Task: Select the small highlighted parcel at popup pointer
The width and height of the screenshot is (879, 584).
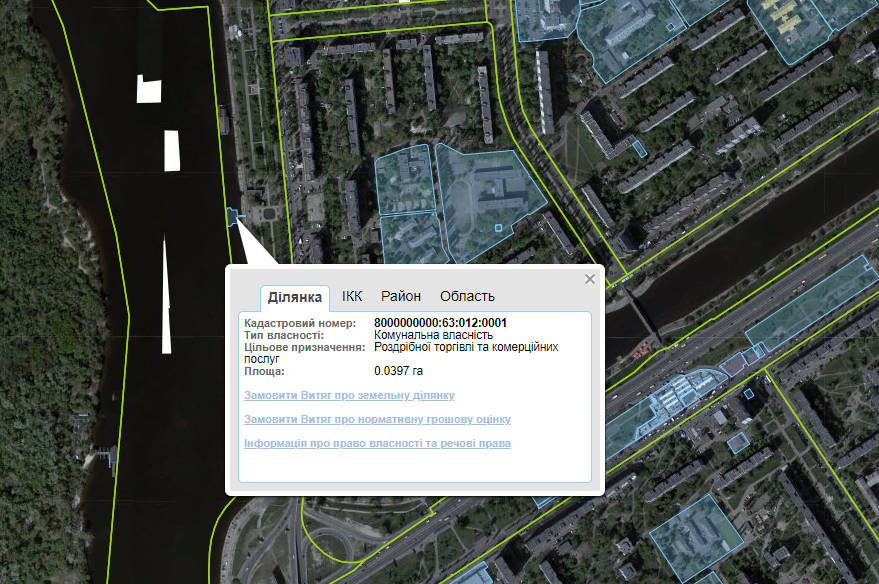Action: 233,216
